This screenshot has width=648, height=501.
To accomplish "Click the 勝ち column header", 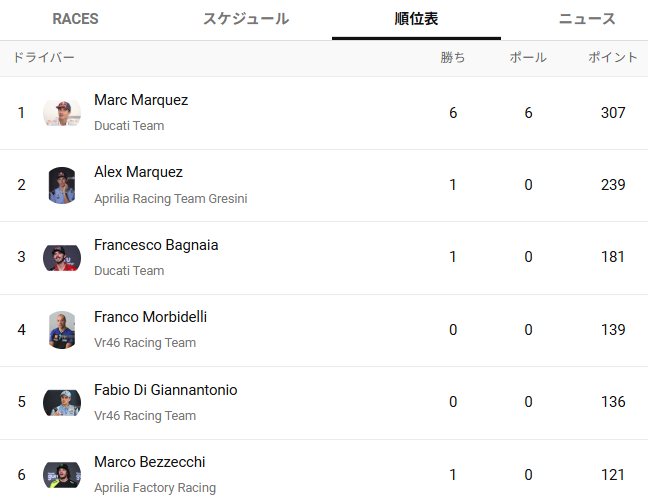I will coord(453,58).
